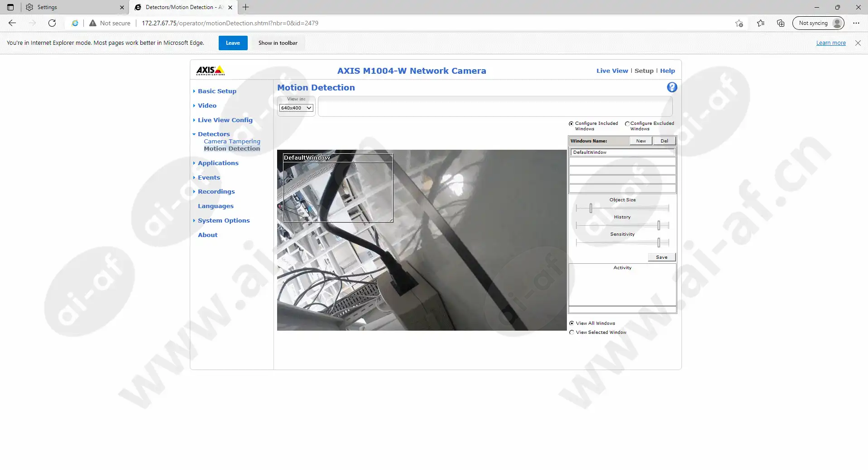Viewport: 868px width, 470px height.
Task: Select Configure Included Windows radio button
Action: point(571,123)
